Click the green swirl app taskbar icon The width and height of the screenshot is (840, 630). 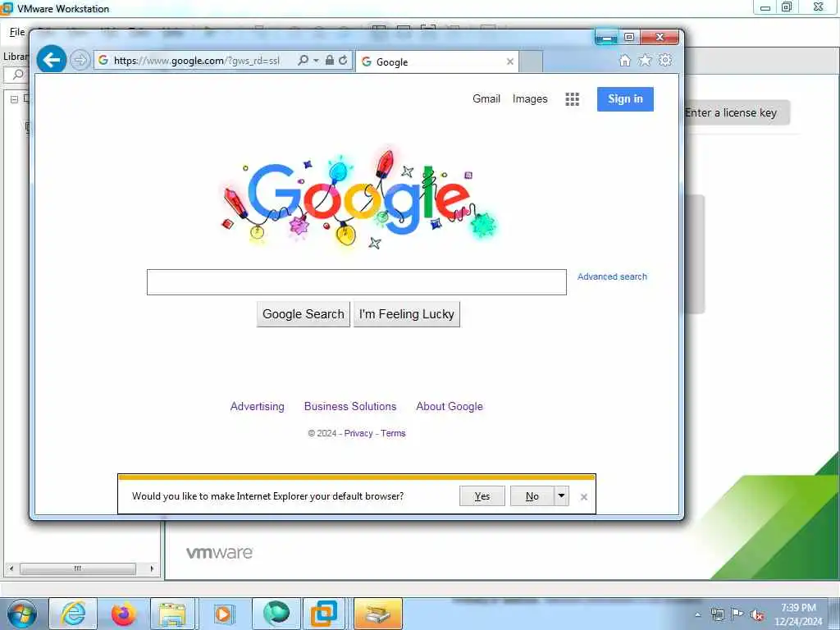[x=276, y=614]
